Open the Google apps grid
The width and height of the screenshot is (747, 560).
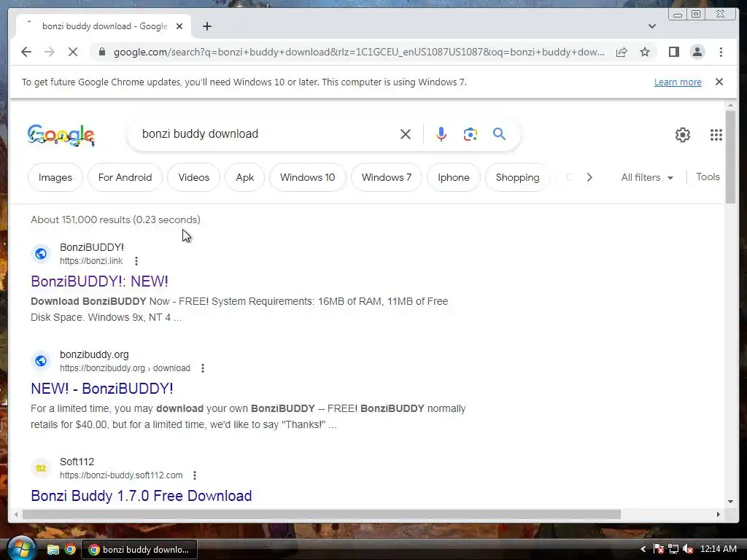[x=716, y=135]
